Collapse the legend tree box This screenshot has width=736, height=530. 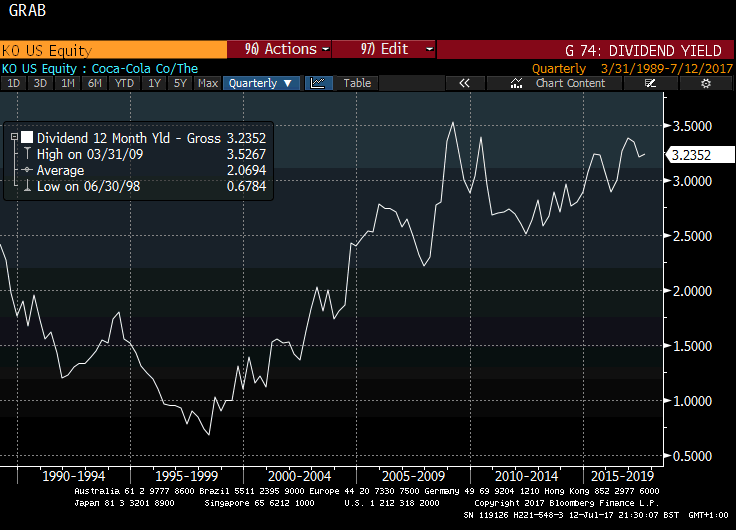(x=13, y=137)
